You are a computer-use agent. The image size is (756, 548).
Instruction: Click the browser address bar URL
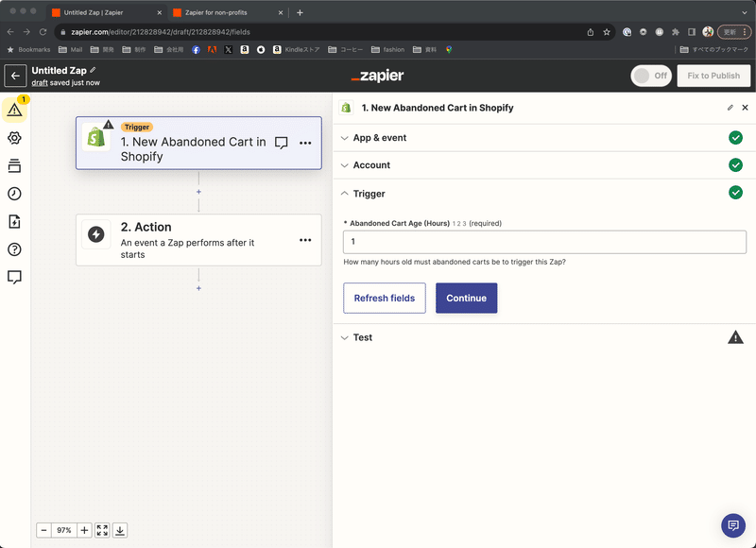click(161, 32)
